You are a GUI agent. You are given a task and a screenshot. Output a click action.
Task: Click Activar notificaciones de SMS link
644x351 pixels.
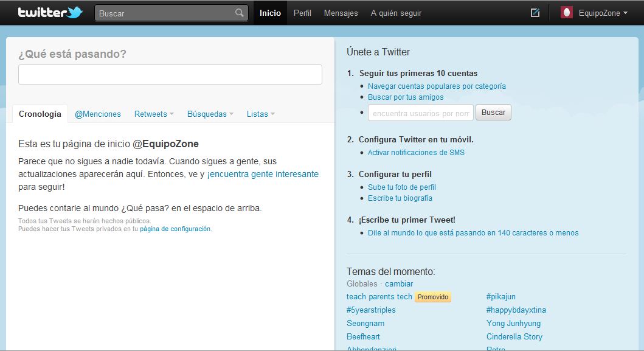(x=416, y=153)
